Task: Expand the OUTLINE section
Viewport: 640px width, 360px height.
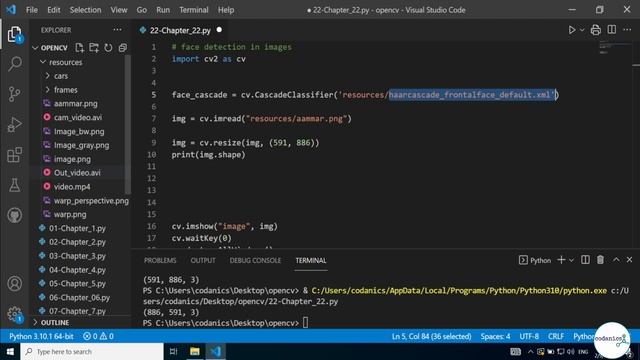Action: 55,322
